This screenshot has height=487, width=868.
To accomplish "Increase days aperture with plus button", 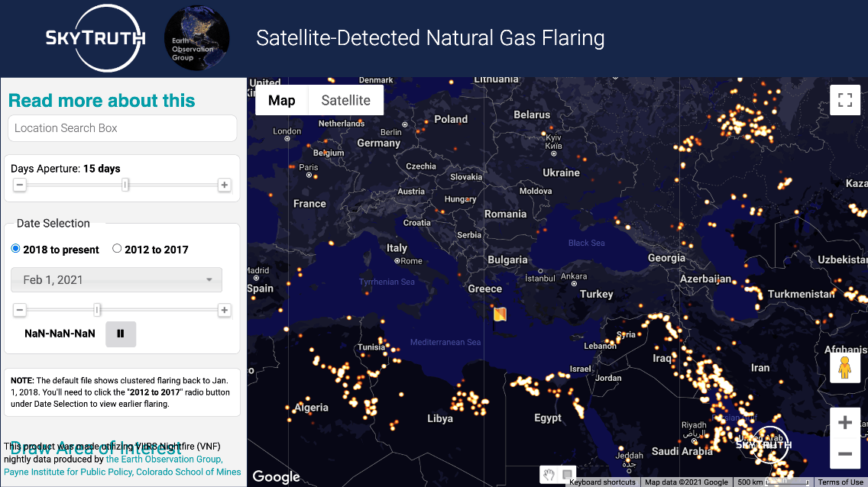I will (x=224, y=185).
